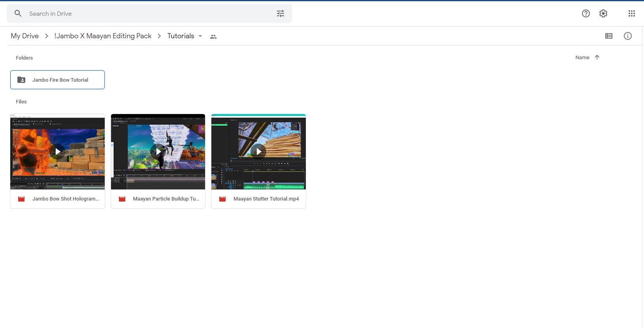Select the Jambo Fire Bow Tutorial folder
Screen dimensions: 644x328
57,80
